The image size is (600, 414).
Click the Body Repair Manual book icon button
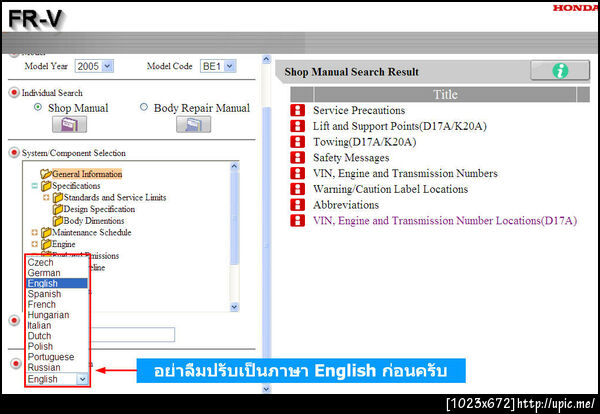tap(193, 124)
